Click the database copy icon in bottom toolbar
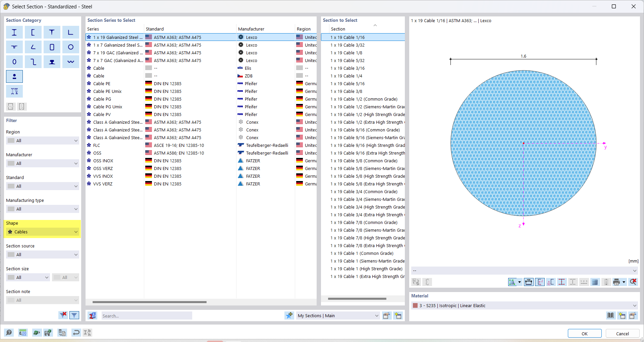The height and width of the screenshot is (342, 644). click(62, 333)
